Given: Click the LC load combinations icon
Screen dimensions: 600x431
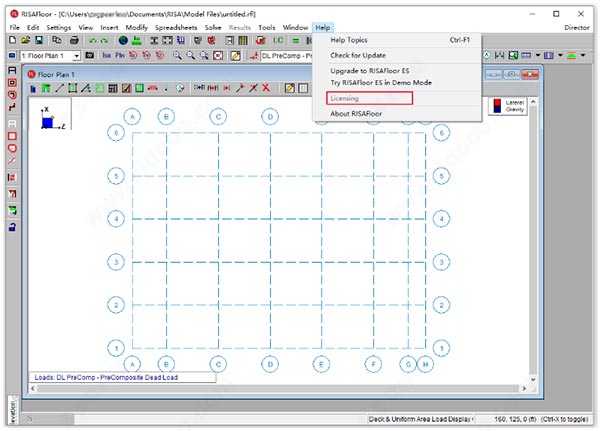Looking at the screenshot, I should [278, 40].
